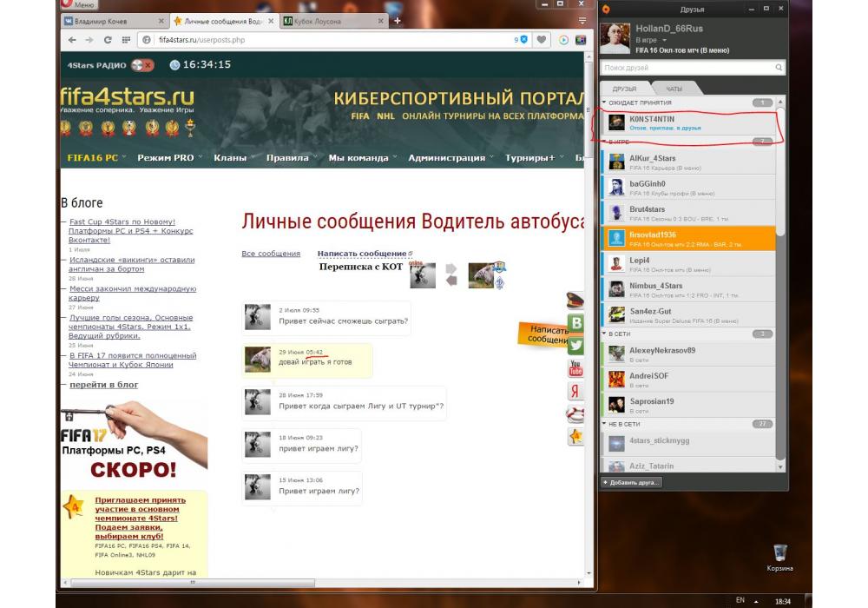The image size is (868, 608).
Task: Collapse the 'Ожидает принятия' section
Action: coord(604,102)
